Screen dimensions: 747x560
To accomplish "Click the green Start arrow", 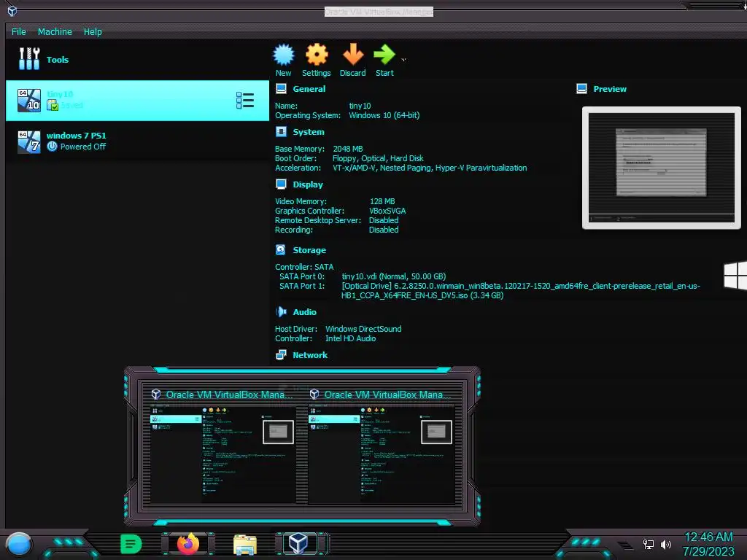I will pos(384,54).
